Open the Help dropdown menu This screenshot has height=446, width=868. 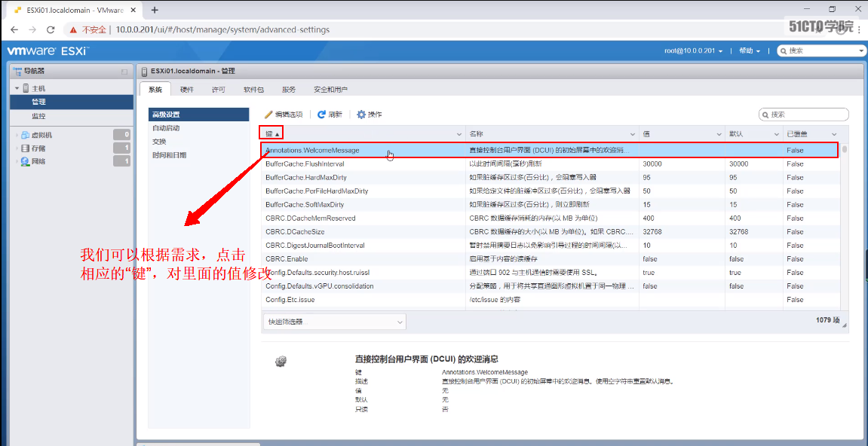pyautogui.click(x=750, y=51)
